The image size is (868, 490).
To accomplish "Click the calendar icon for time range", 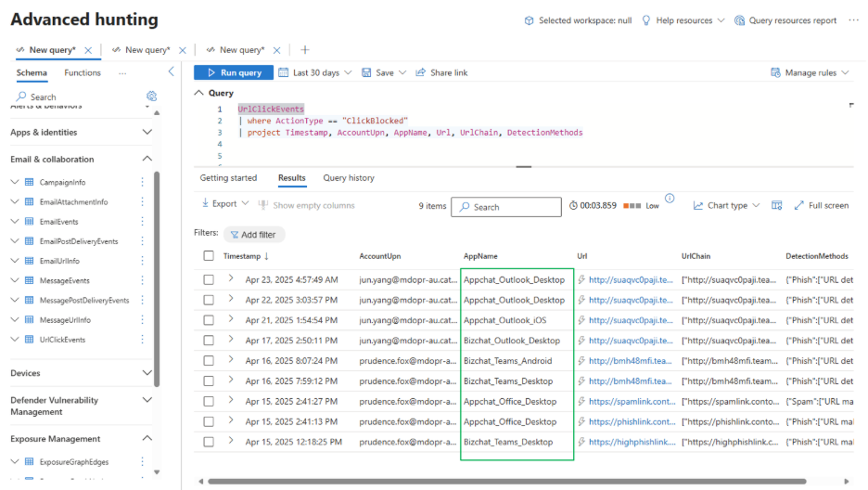I will pos(284,72).
